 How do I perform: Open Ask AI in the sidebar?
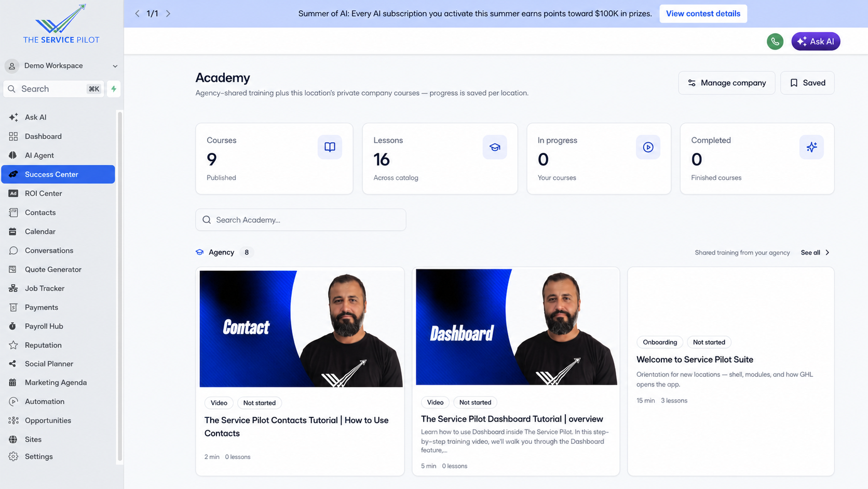pyautogui.click(x=58, y=117)
